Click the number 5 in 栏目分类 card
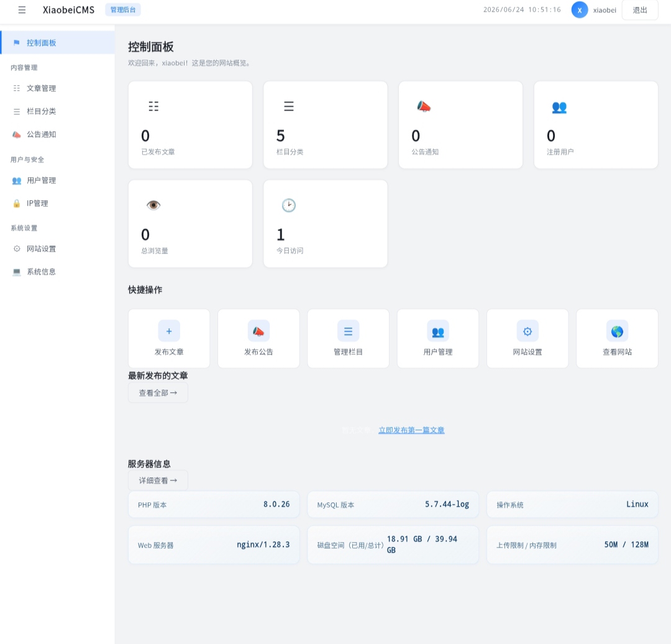This screenshot has width=671, height=644. (280, 136)
